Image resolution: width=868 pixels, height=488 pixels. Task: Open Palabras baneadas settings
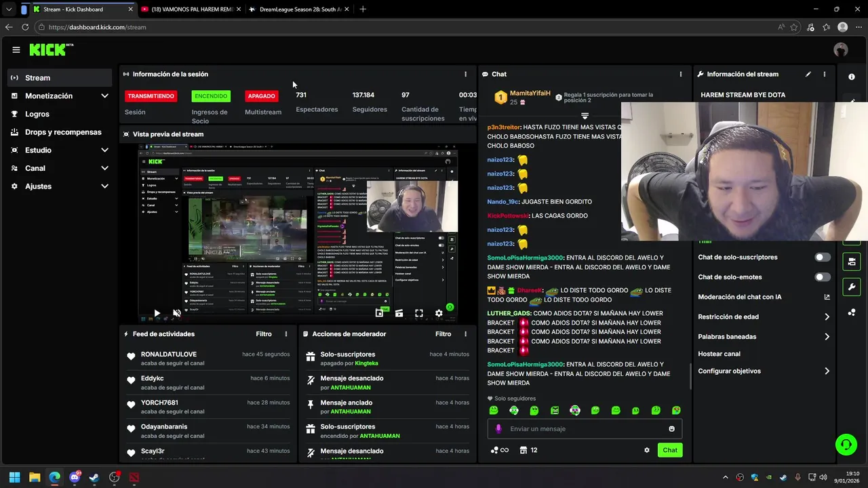coord(764,336)
